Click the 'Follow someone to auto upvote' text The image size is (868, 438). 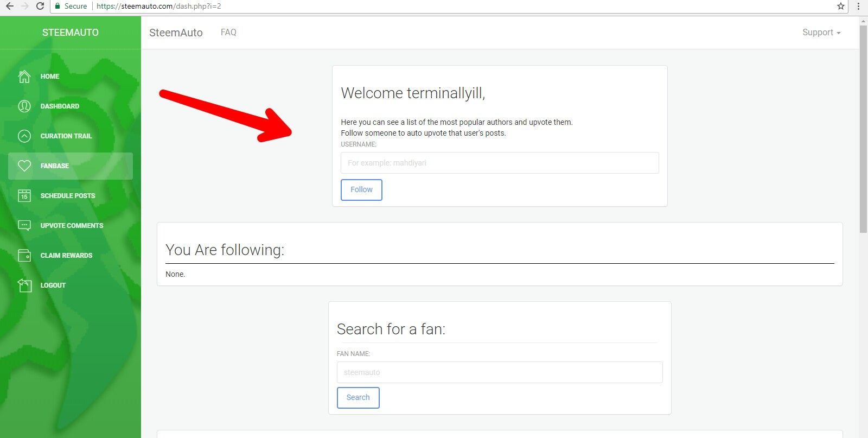point(423,133)
